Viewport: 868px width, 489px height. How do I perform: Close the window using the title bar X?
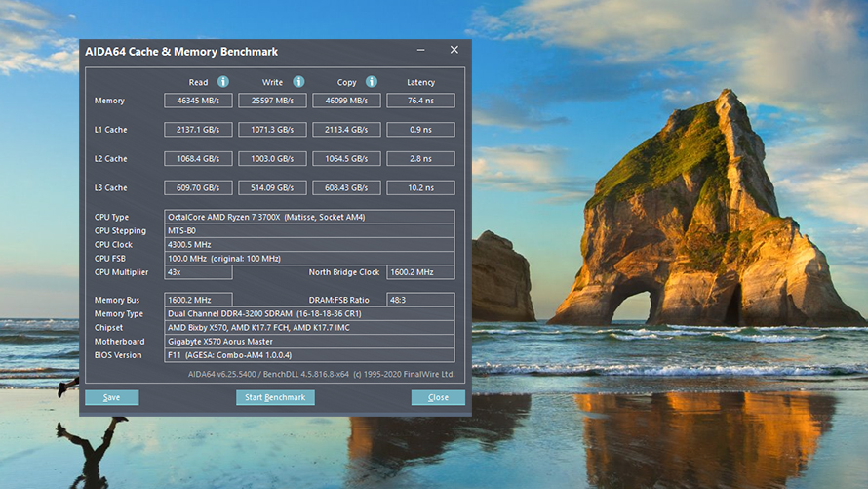coord(454,51)
